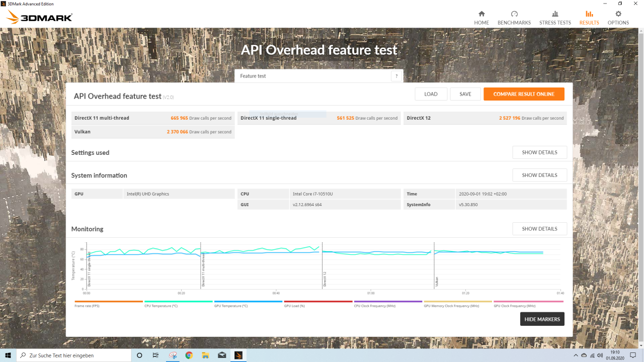Viewport: 644px width, 362px height.
Task: Toggle Frame rate (FPS) legend
Action: pos(109,304)
